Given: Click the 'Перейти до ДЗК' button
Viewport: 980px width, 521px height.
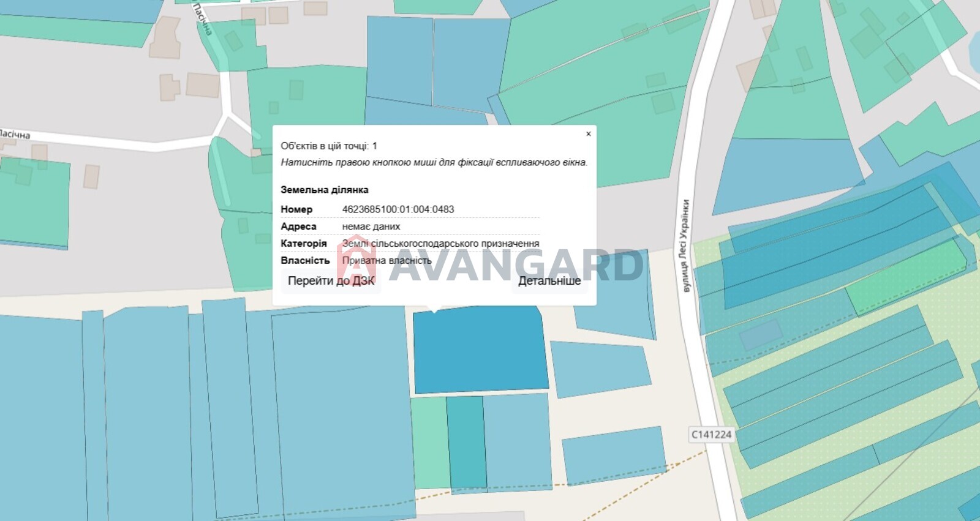Looking at the screenshot, I should [331, 281].
